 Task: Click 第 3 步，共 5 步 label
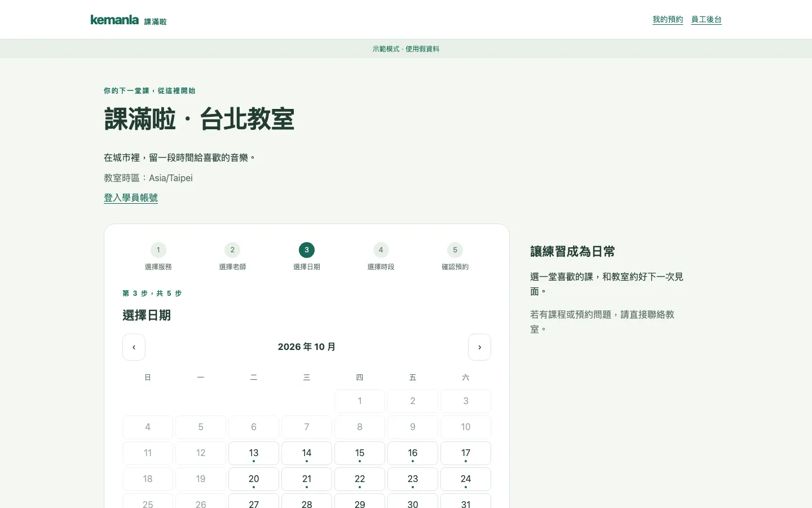152,294
